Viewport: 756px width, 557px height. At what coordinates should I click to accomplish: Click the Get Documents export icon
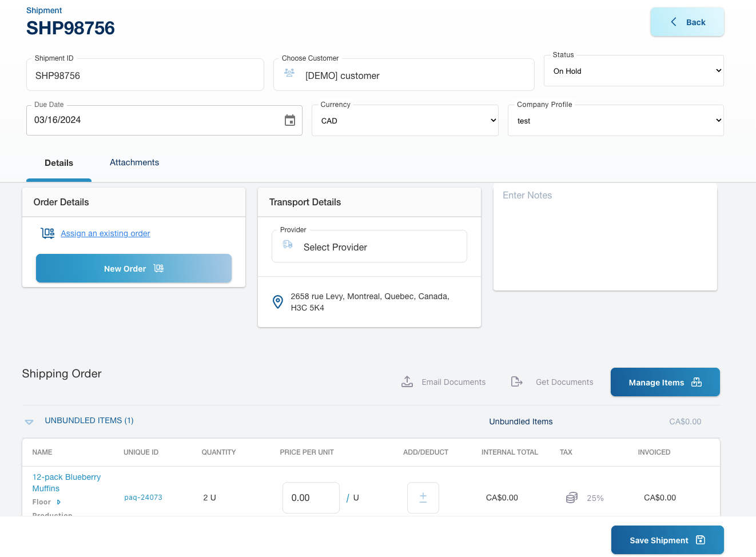pyautogui.click(x=516, y=382)
